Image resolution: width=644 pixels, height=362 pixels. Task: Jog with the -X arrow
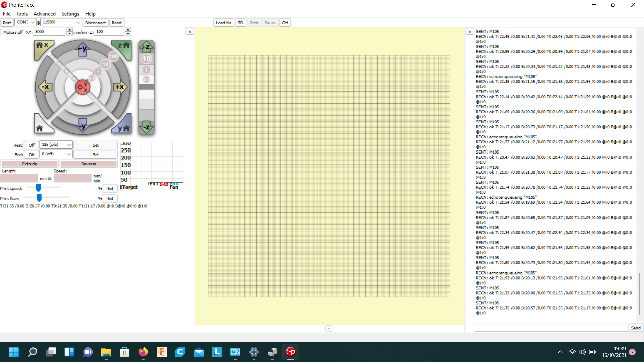pyautogui.click(x=45, y=87)
